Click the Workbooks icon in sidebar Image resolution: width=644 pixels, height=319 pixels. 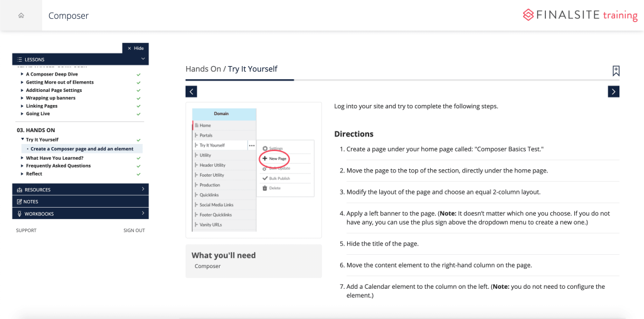[x=19, y=214]
